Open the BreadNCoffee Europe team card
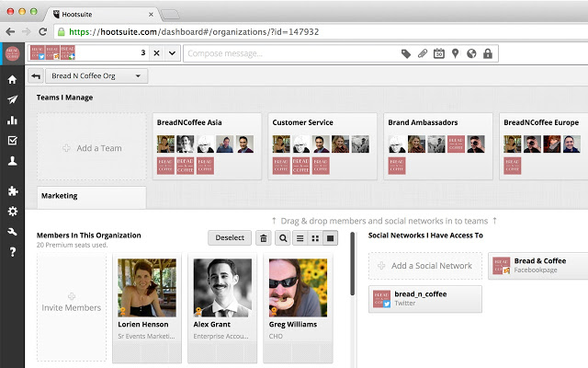 (x=544, y=146)
